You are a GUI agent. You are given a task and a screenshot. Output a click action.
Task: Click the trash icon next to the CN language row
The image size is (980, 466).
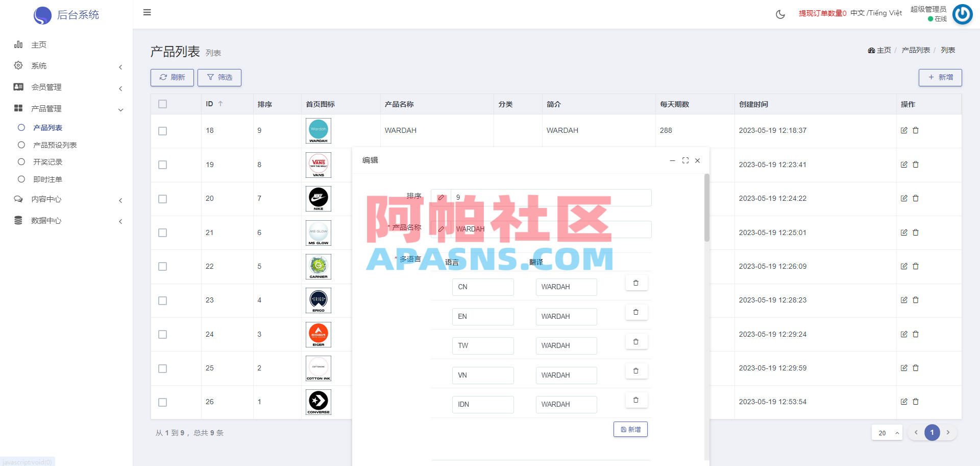click(636, 282)
